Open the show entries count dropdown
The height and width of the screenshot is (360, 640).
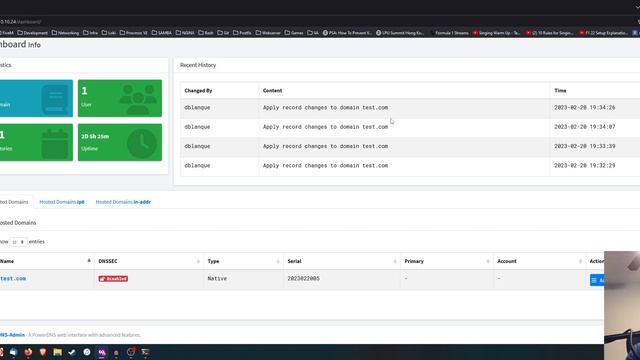[x=18, y=242]
